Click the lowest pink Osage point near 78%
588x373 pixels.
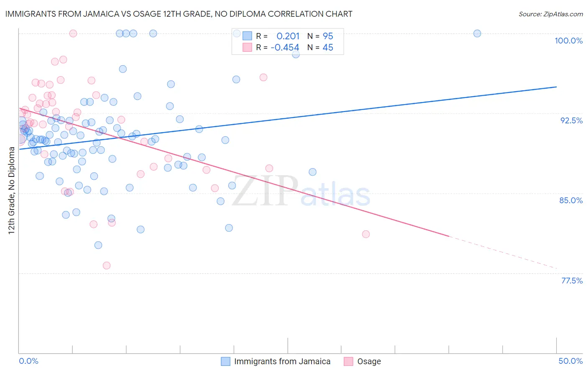tap(107, 266)
